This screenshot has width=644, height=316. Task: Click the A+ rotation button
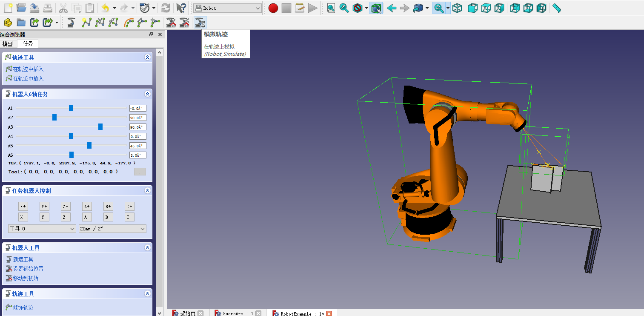87,206
